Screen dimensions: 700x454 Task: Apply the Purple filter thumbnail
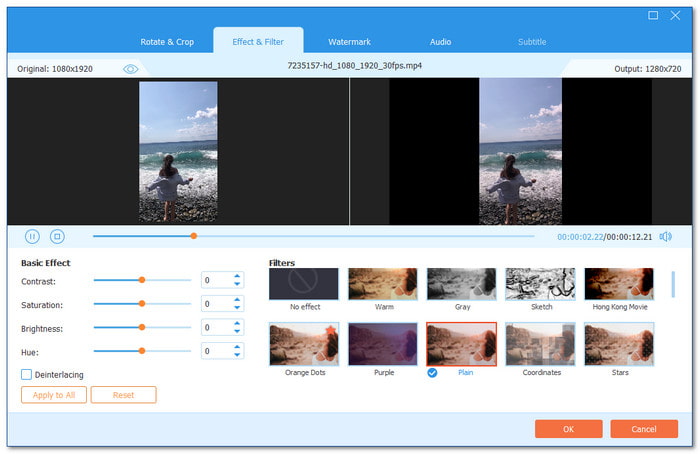(383, 344)
